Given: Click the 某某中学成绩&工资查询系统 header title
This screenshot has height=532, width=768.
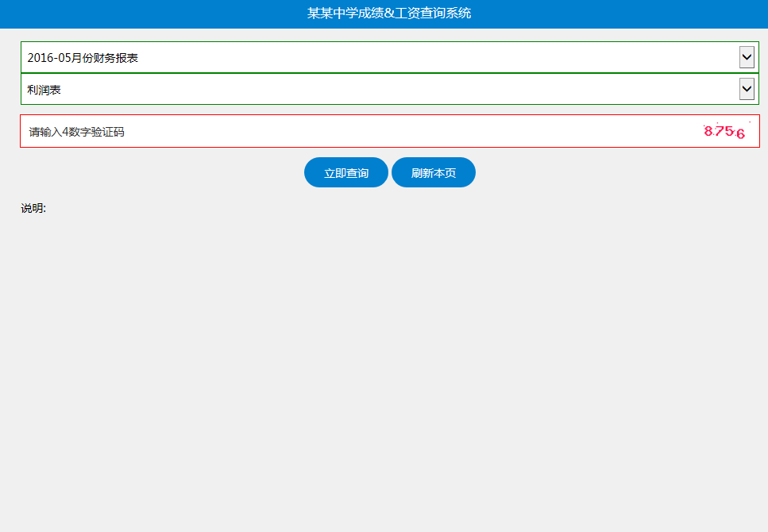Looking at the screenshot, I should click(x=389, y=13).
